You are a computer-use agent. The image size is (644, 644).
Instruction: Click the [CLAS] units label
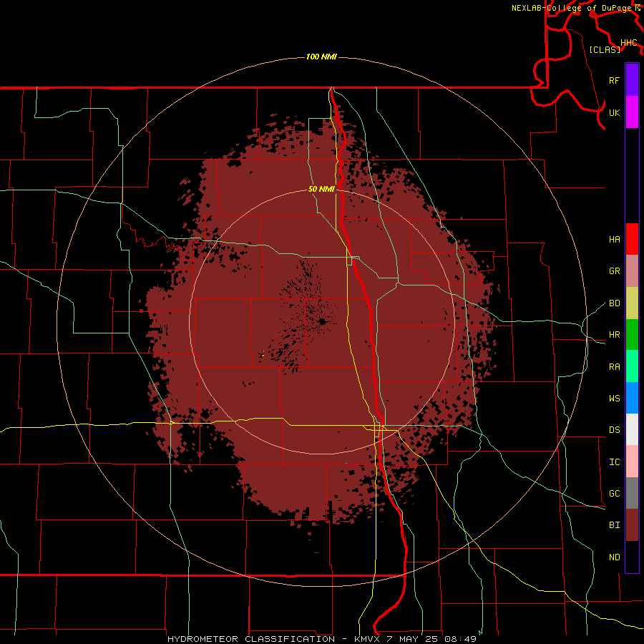605,49
